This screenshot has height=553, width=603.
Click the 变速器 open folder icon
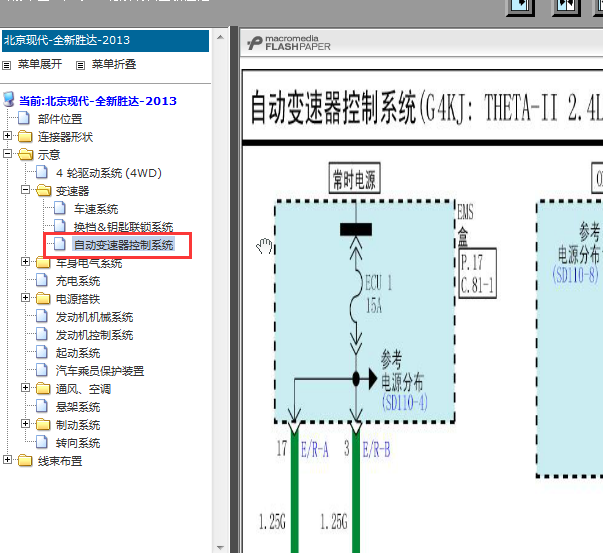click(44, 190)
